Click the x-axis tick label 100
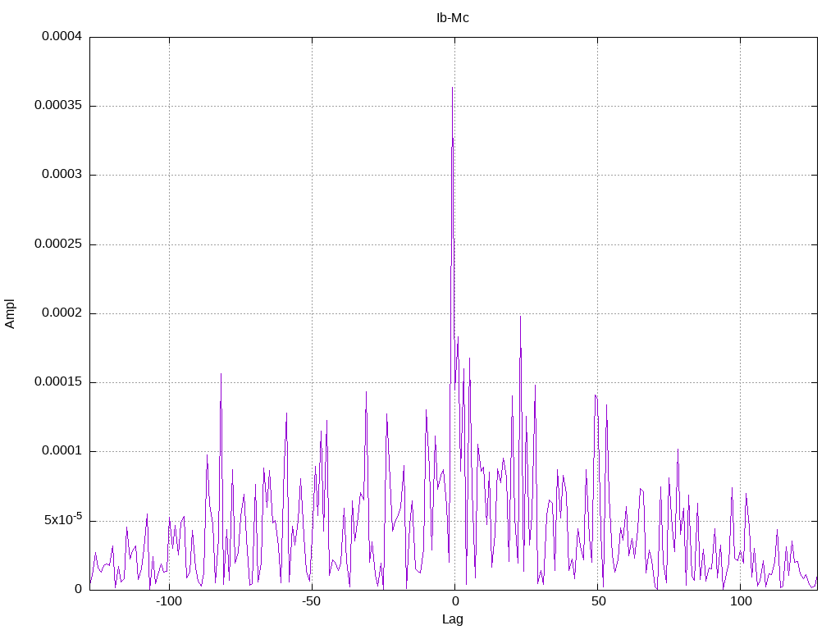840x630 pixels. (741, 601)
